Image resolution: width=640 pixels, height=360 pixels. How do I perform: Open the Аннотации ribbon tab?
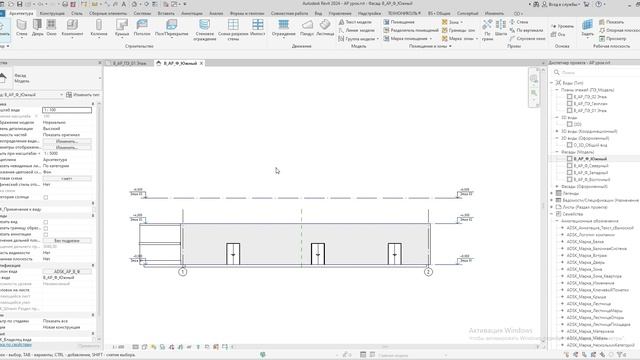191,13
